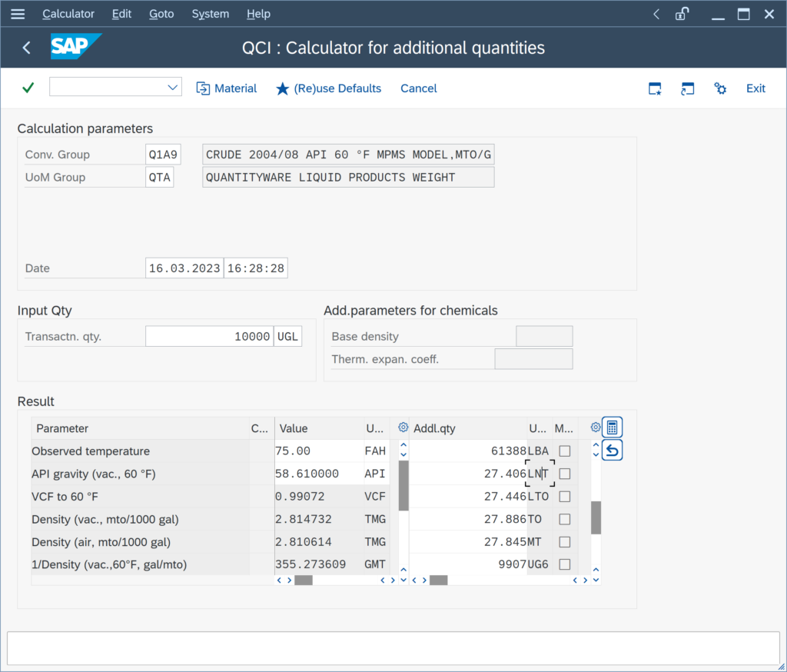Image resolution: width=787 pixels, height=672 pixels.
Task: Toggle the checkbox in the LTO row
Action: click(x=565, y=497)
